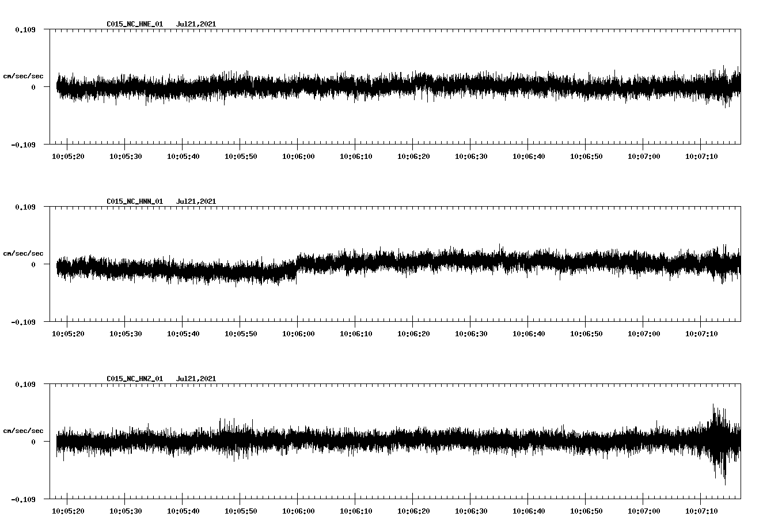Click the 10:05:20 time label under HNE plot
Image resolution: width=782 pixels, height=532 pixels.
tap(68, 157)
